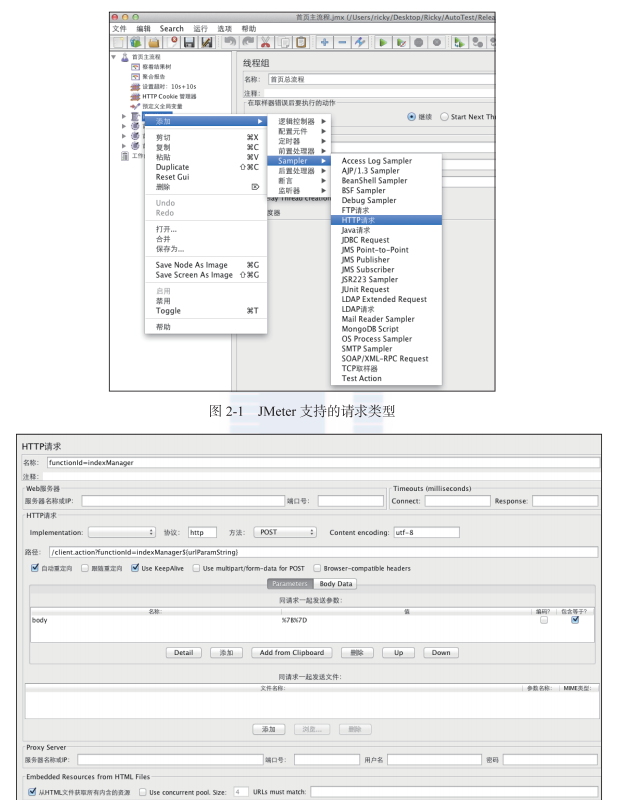The image size is (624, 800).
Task: Open the 文件 menu in menu bar
Action: (x=119, y=29)
